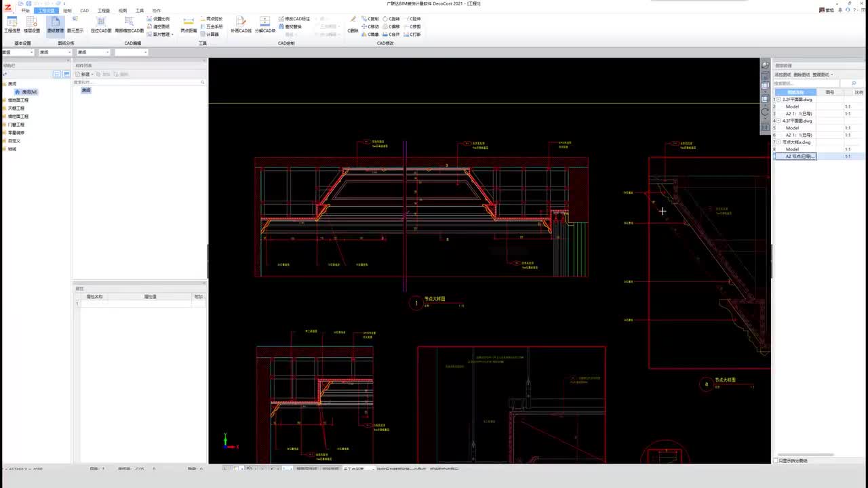
Task: Switch navigation panel to icon view
Action: click(66, 74)
